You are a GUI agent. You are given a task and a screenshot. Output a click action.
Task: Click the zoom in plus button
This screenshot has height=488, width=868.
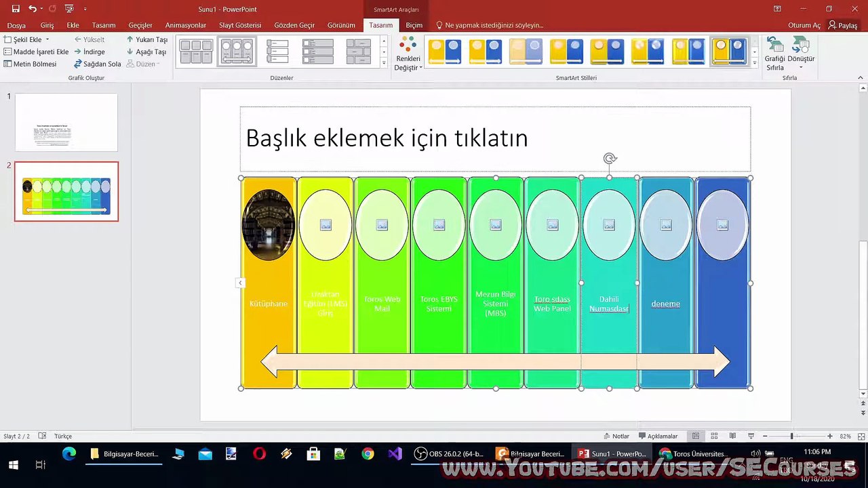(829, 436)
